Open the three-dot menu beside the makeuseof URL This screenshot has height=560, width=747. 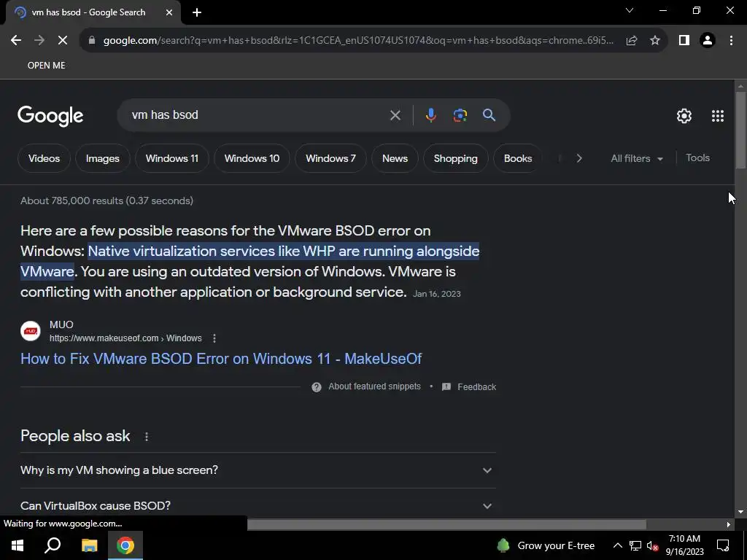click(x=214, y=338)
